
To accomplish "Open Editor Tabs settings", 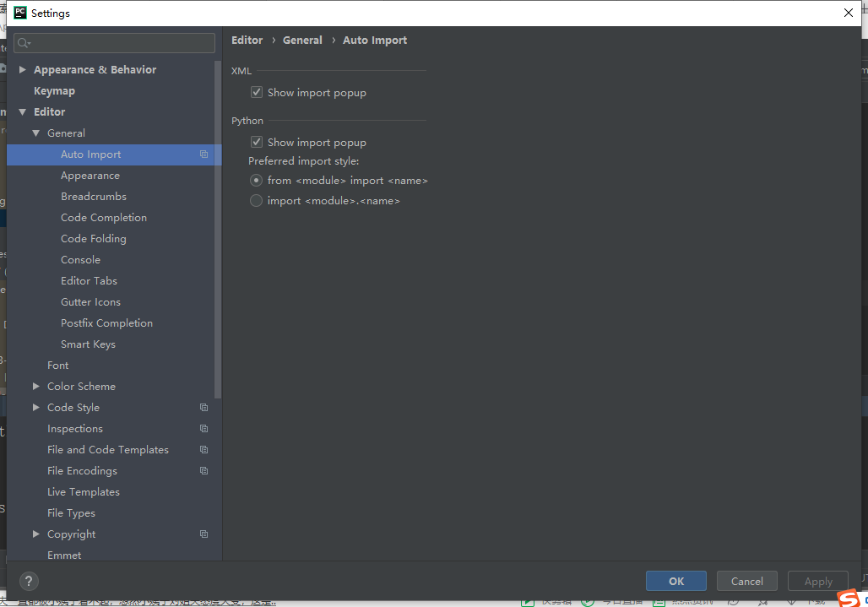I will 90,280.
